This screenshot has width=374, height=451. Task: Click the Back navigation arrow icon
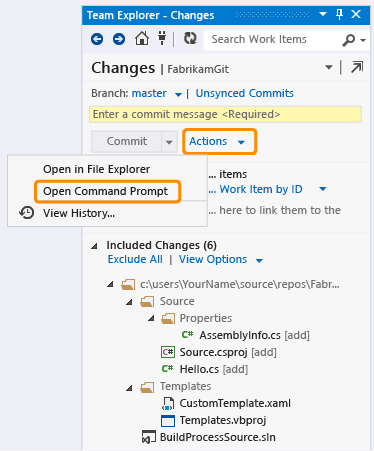point(97,39)
